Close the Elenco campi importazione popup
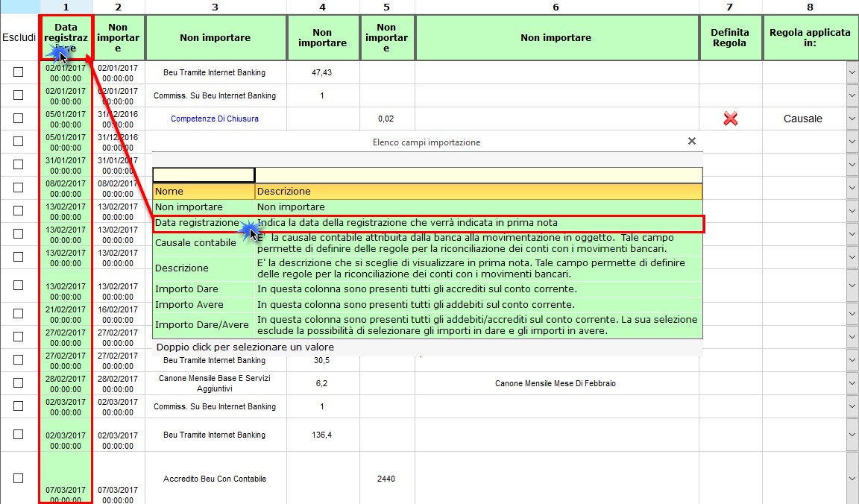 tap(692, 142)
